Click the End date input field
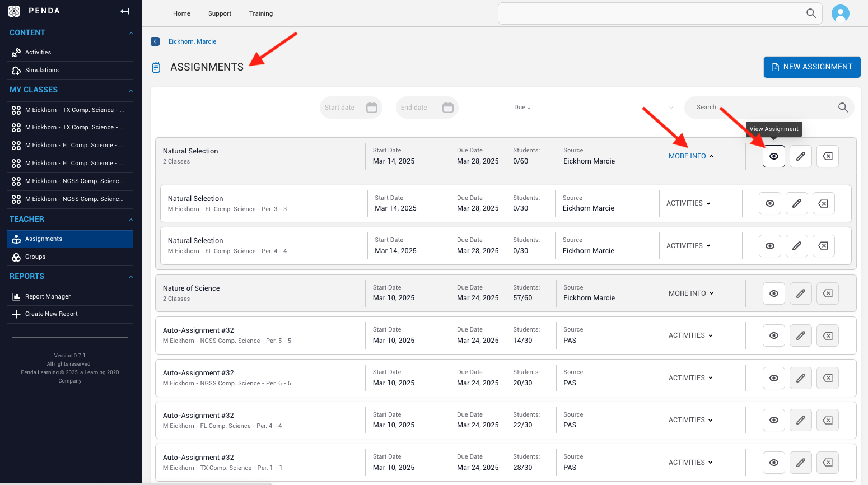 pyautogui.click(x=417, y=108)
